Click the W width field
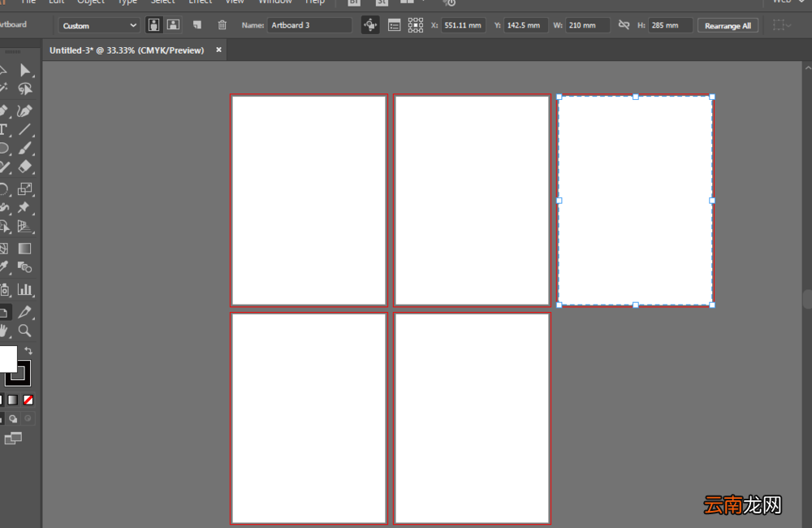This screenshot has height=528, width=812. [587, 25]
